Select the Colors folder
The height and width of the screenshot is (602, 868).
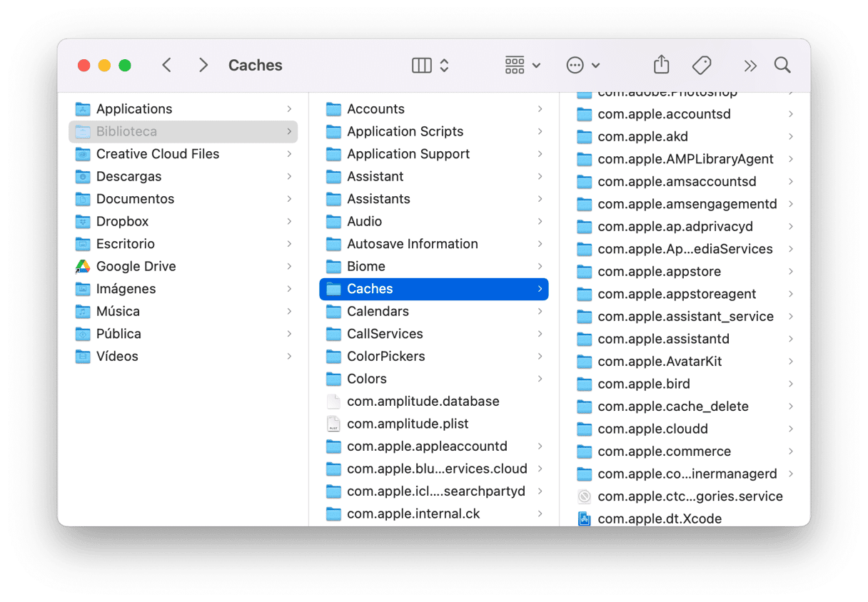tap(434, 379)
